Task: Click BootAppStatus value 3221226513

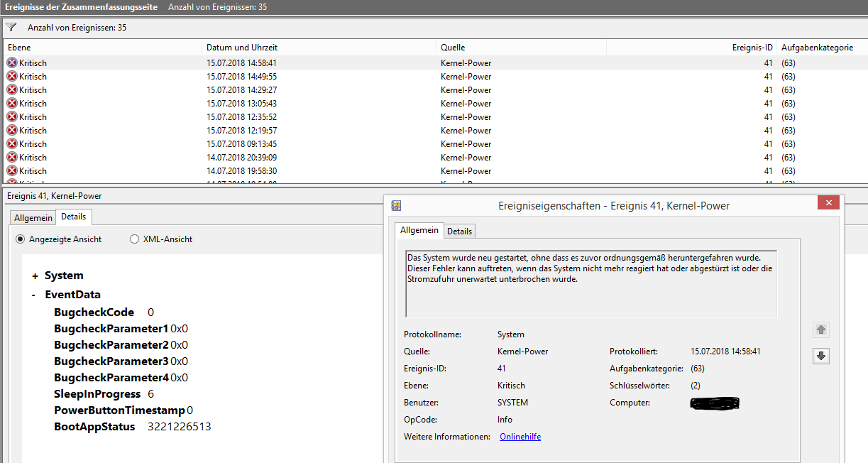Action: 179,427
